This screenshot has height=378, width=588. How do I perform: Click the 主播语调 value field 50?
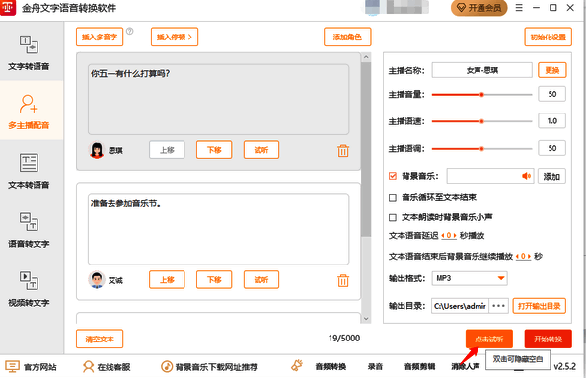click(x=551, y=148)
